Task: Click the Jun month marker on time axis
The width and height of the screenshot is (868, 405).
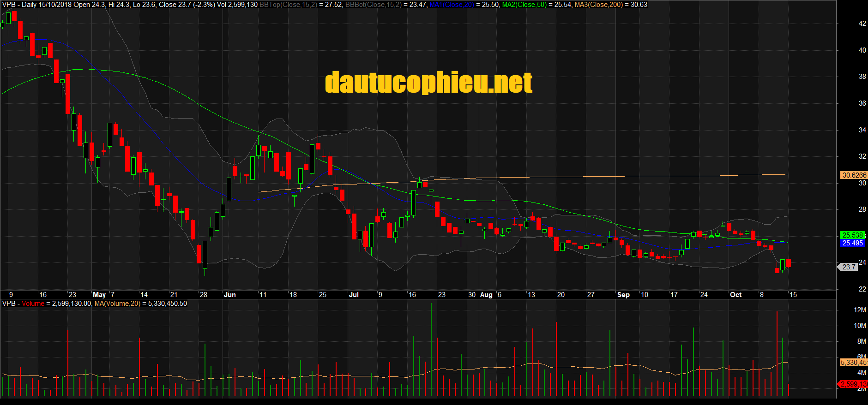Action: [229, 295]
